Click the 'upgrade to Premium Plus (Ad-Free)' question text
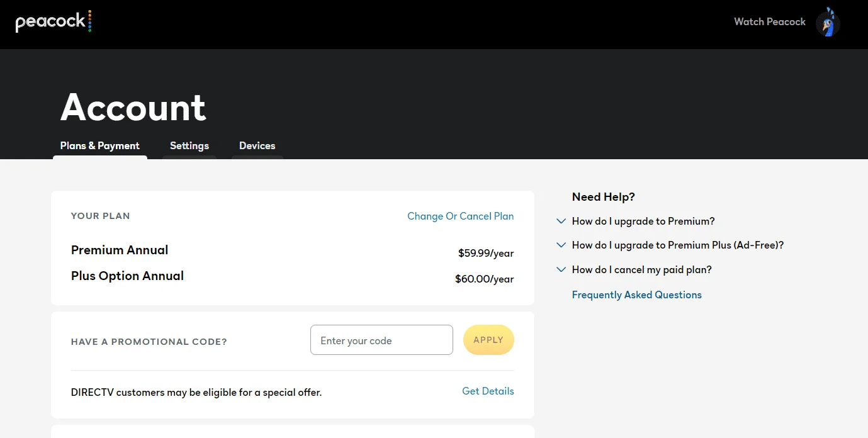The height and width of the screenshot is (438, 868). point(678,245)
